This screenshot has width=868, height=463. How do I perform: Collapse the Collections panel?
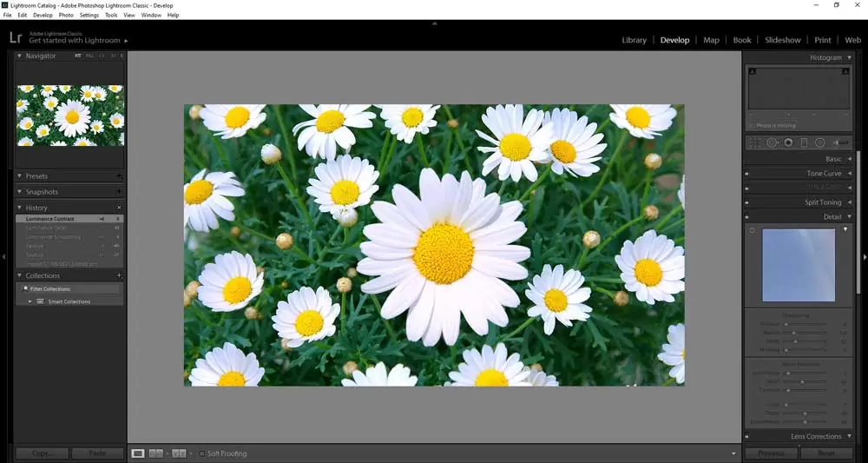(x=19, y=275)
